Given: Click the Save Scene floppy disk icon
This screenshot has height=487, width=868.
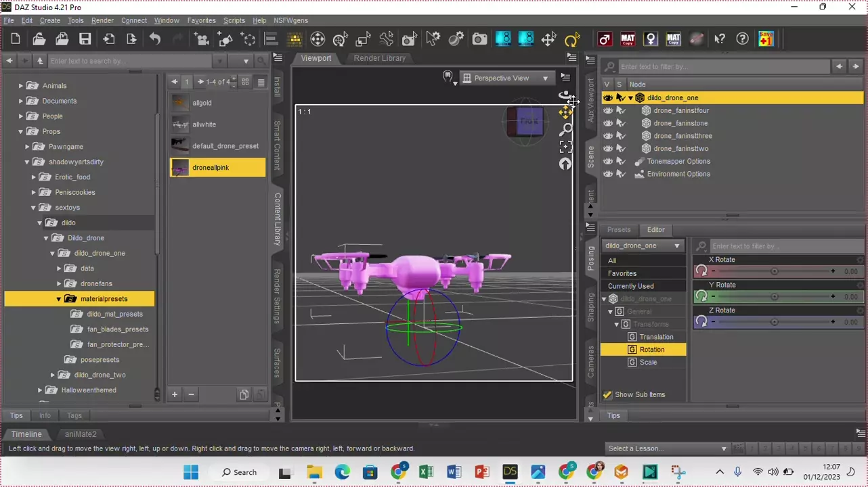Looking at the screenshot, I should tap(85, 39).
